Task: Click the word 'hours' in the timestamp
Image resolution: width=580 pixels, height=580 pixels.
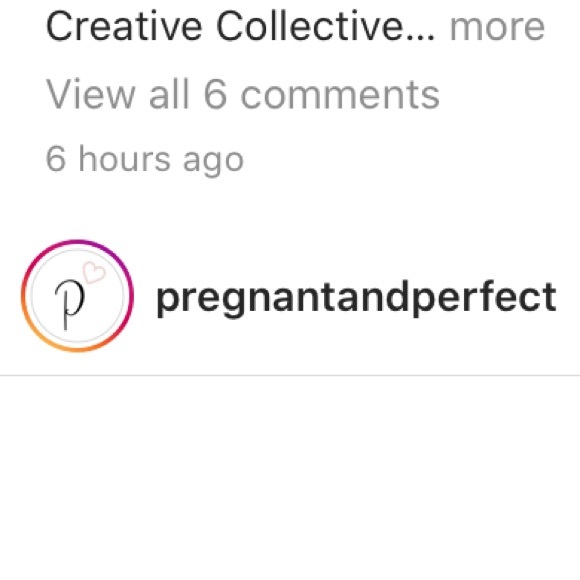Action: (125, 158)
